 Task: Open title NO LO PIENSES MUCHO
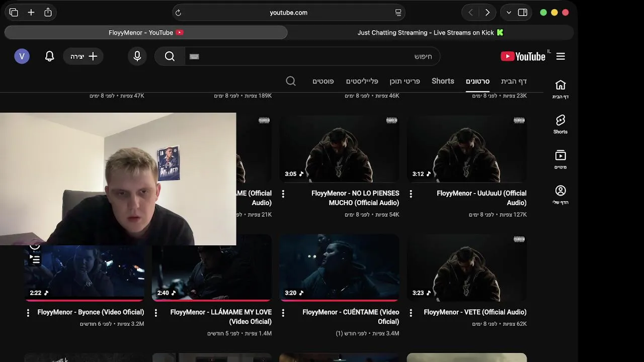(x=355, y=198)
